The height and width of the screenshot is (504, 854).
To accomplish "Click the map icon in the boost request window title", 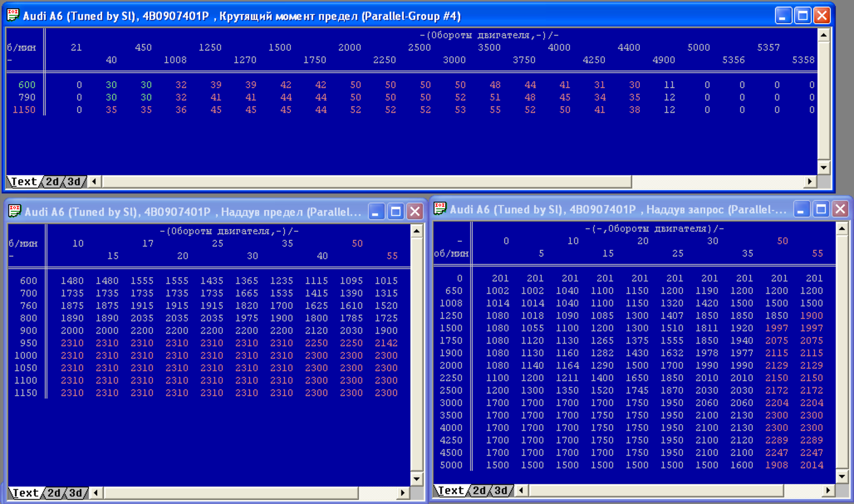I will coord(440,208).
